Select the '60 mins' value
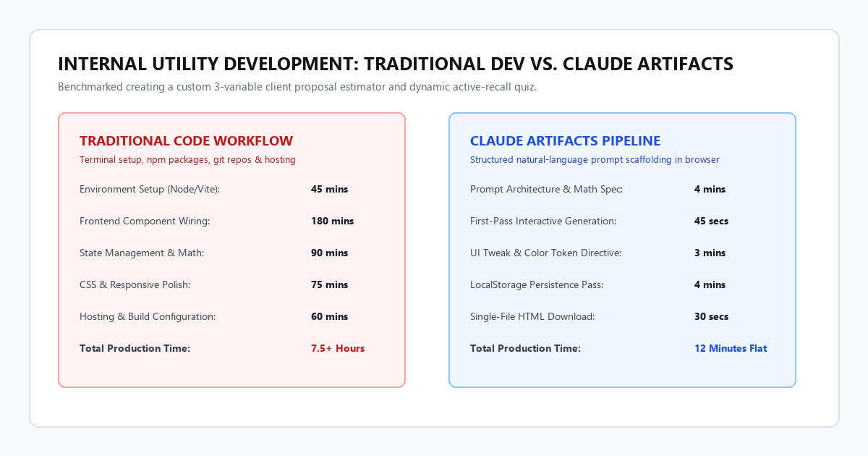This screenshot has height=456, width=868. point(329,316)
